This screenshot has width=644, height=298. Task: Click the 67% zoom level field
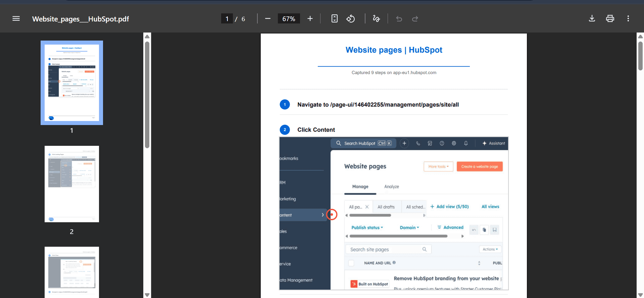[x=289, y=19]
